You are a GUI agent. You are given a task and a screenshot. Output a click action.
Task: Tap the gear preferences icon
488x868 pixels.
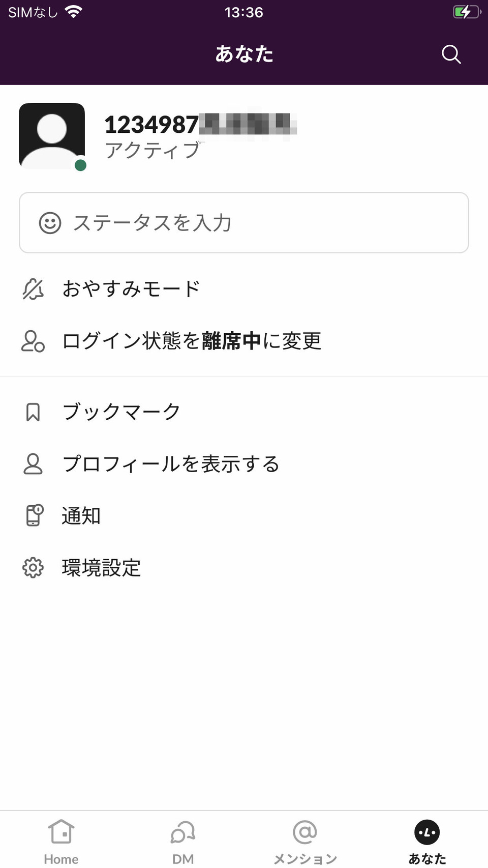click(33, 568)
